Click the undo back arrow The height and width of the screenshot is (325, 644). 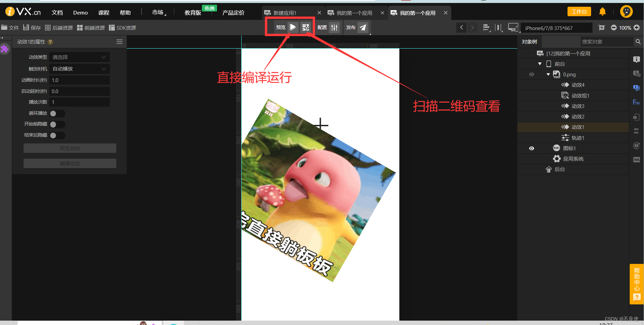click(x=461, y=27)
